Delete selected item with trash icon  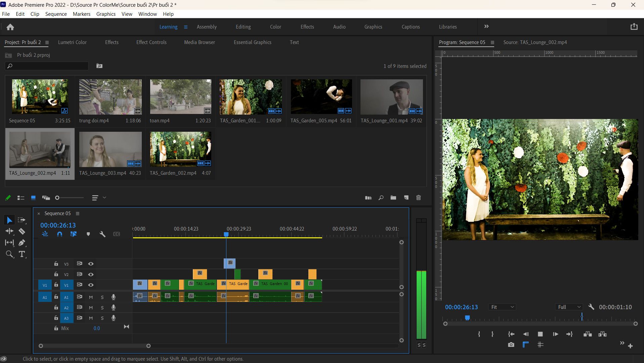419,198
